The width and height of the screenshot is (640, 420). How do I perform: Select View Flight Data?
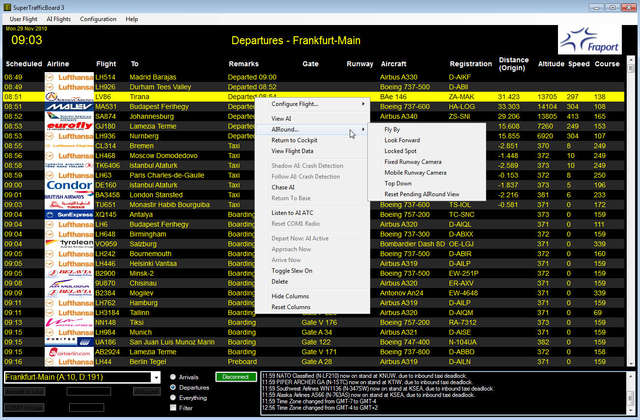pos(312,151)
